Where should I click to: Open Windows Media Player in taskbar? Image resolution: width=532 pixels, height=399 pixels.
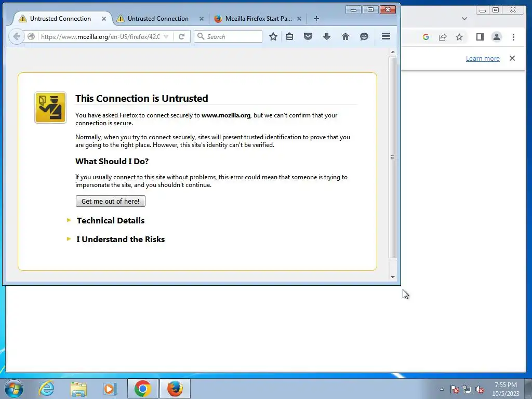(x=109, y=389)
